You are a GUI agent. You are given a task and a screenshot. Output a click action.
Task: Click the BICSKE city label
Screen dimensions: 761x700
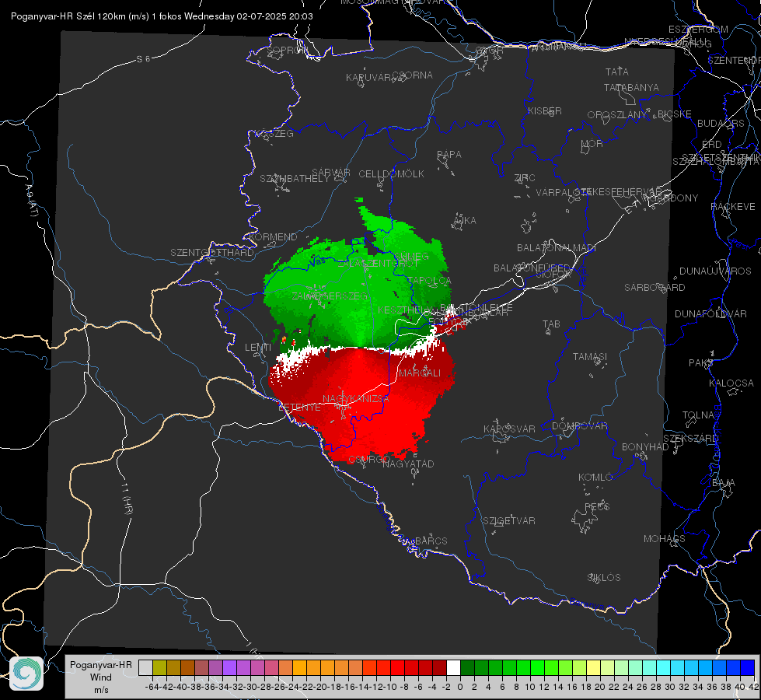(675, 114)
